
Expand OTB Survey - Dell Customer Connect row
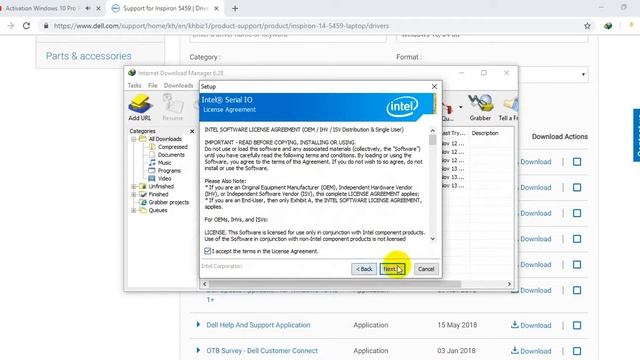198,350
